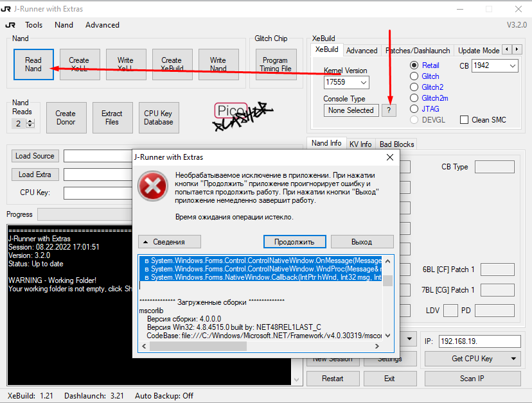Open the Nand Info tab
532x403 pixels.
point(326,143)
